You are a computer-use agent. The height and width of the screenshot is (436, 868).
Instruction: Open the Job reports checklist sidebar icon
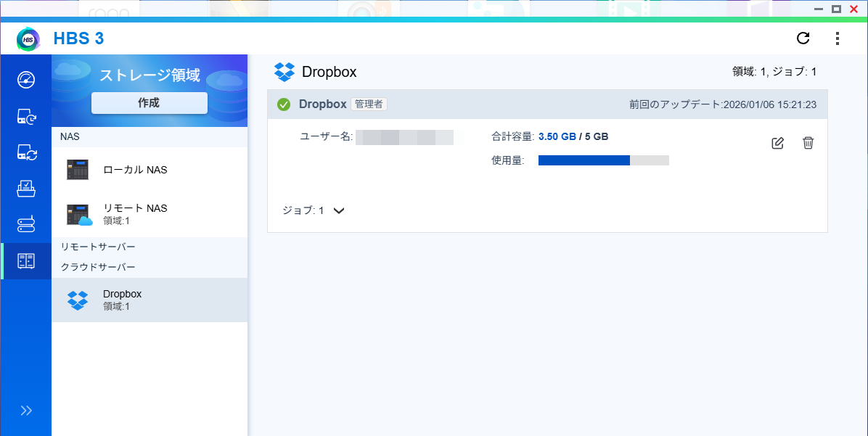26,189
